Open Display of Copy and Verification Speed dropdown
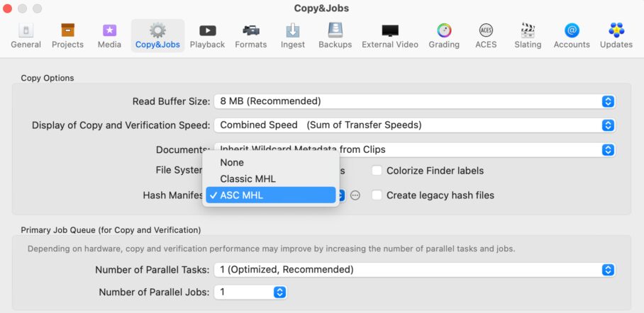 point(414,125)
